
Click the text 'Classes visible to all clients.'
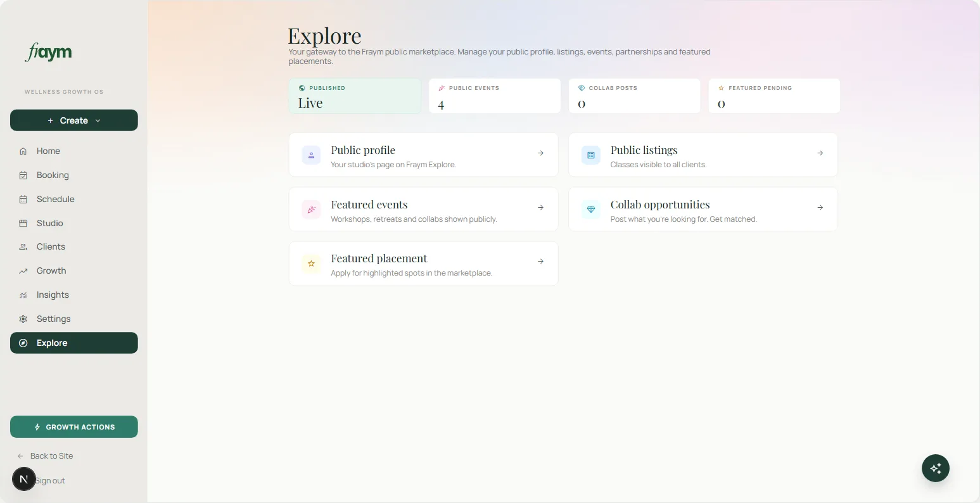click(658, 165)
